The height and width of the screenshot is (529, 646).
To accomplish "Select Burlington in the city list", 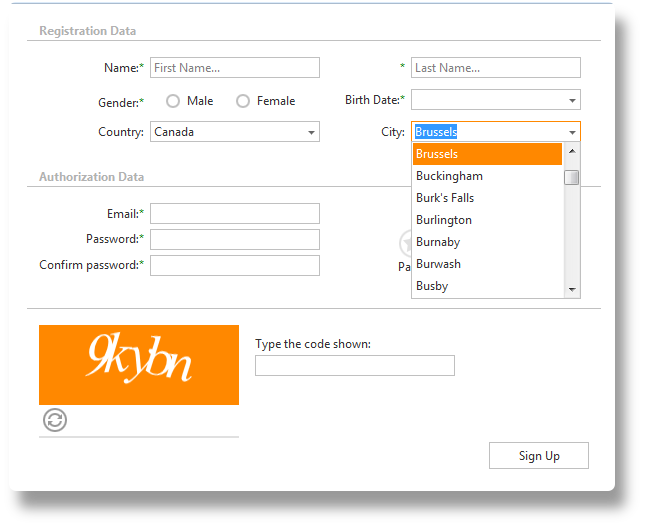I will pos(487,220).
